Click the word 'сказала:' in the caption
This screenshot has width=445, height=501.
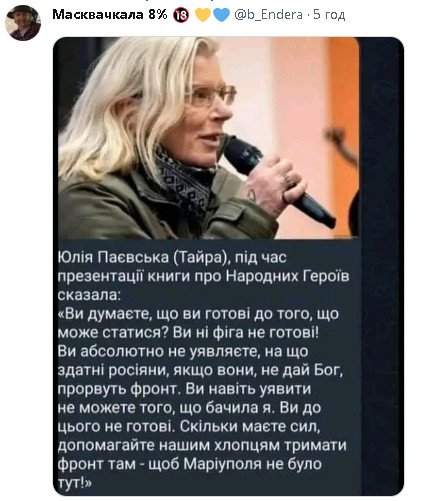pos(88,295)
